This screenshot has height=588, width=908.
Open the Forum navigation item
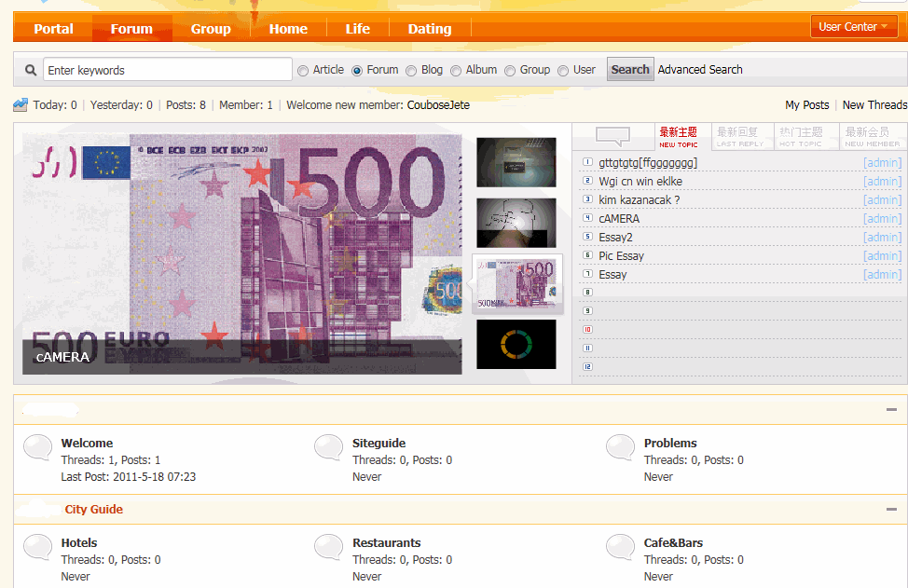point(132,29)
